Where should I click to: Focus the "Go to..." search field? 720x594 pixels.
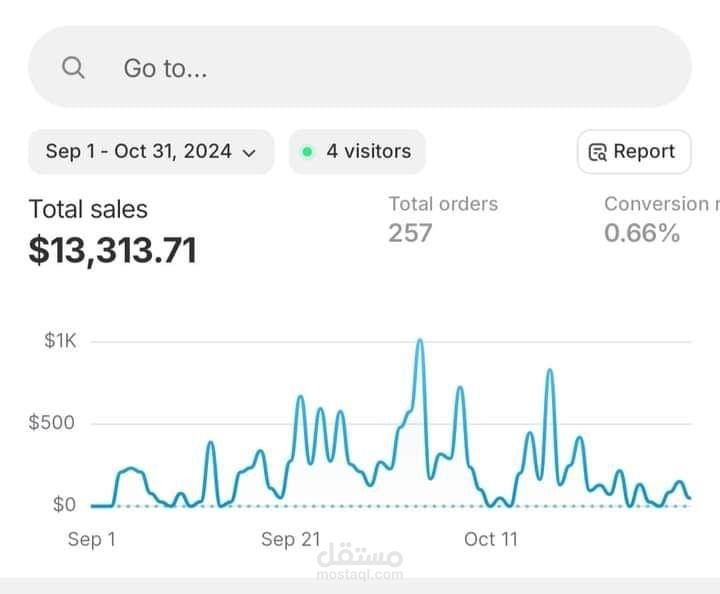point(360,68)
